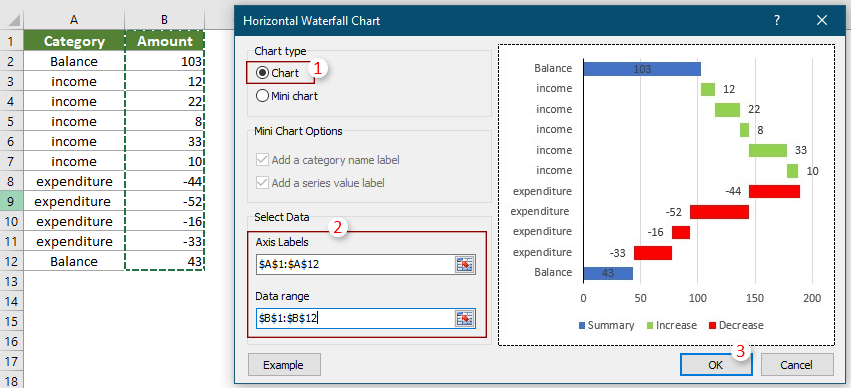Viewport: 851px width, 388px height.
Task: Open the Example button
Action: click(x=284, y=365)
